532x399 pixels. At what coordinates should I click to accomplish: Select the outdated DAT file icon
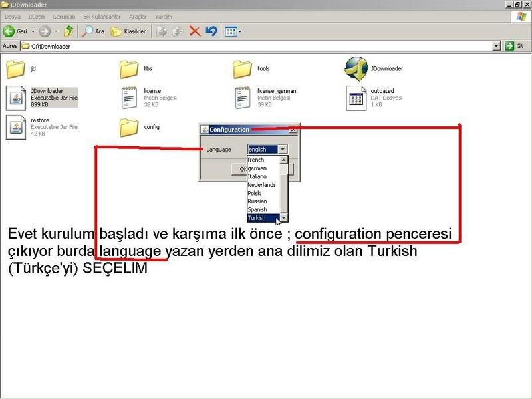[x=356, y=98]
